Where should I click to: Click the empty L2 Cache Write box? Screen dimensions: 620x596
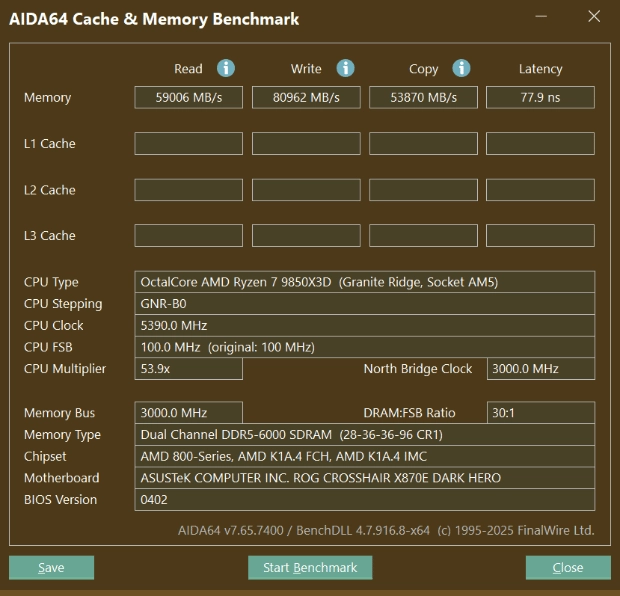click(305, 189)
